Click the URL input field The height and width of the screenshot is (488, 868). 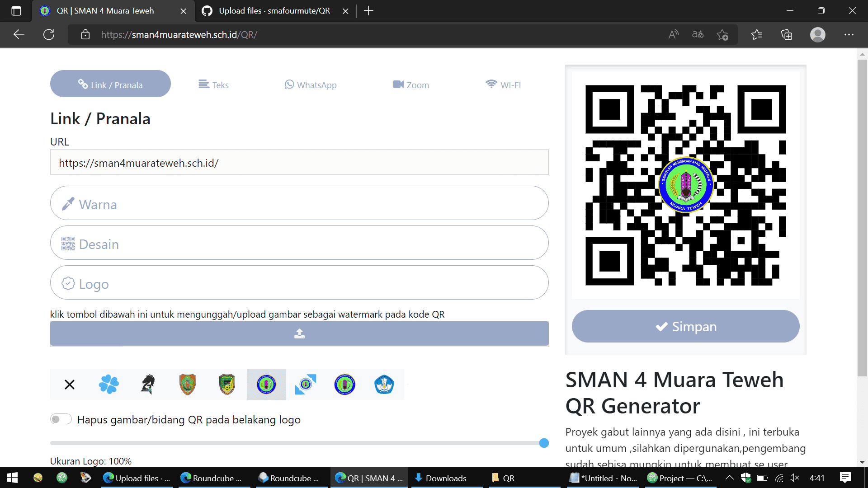[299, 163]
